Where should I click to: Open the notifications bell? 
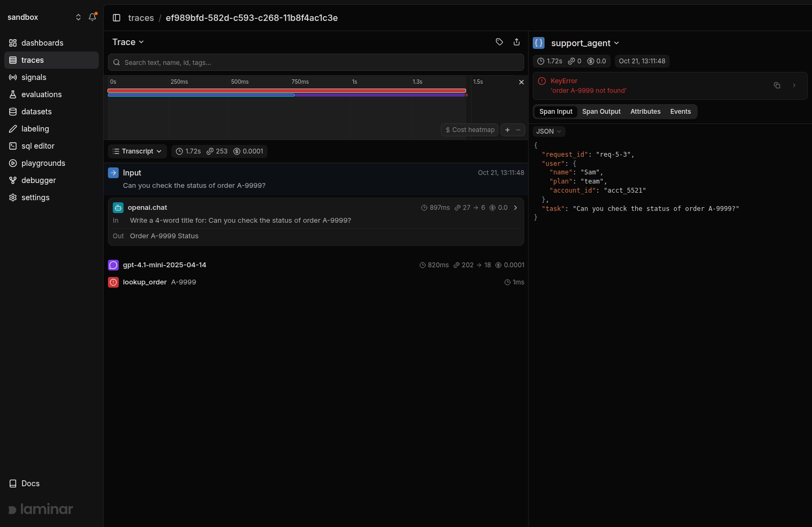[x=92, y=17]
